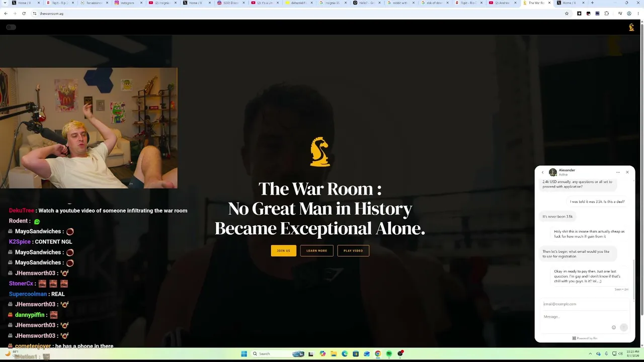644x362 pixels.
Task: Open a new browser tab
Action: [592, 3]
